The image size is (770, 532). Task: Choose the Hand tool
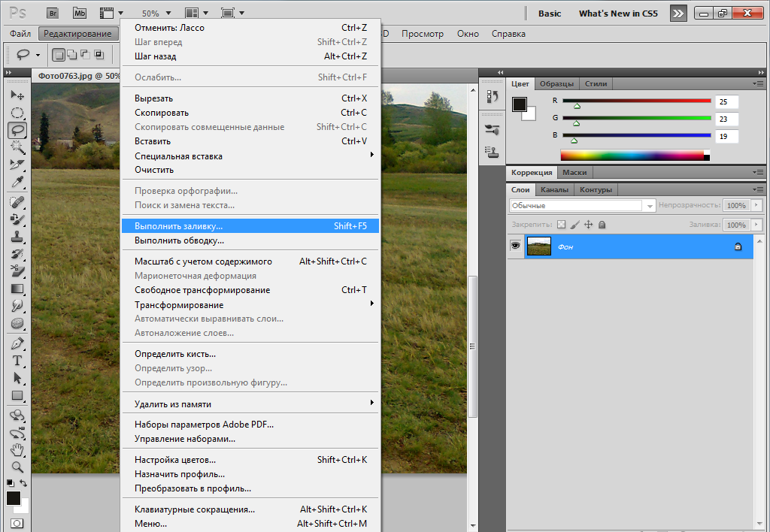click(x=17, y=450)
